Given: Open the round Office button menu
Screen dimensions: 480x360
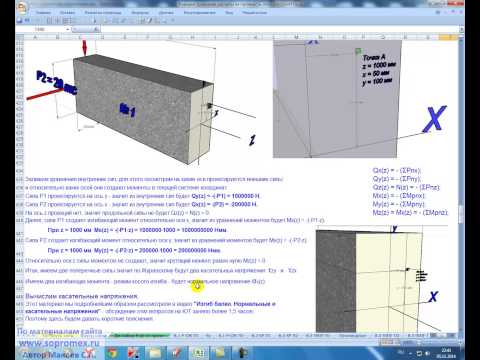Looking at the screenshot, I should click(22, 8).
